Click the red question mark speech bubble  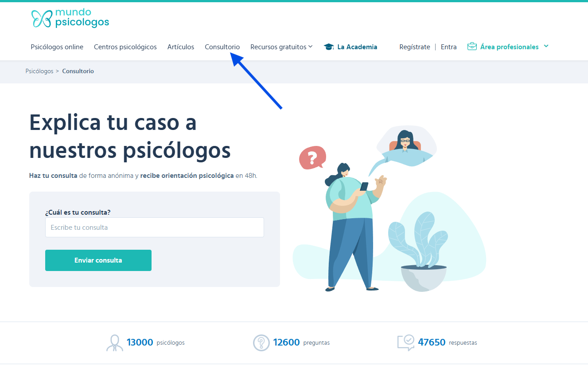click(312, 158)
